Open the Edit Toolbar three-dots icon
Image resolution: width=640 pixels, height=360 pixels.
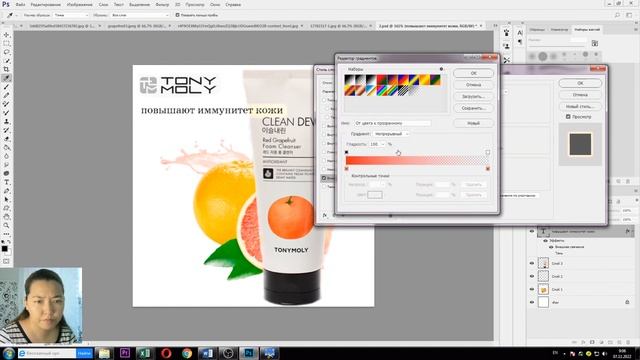(6, 234)
